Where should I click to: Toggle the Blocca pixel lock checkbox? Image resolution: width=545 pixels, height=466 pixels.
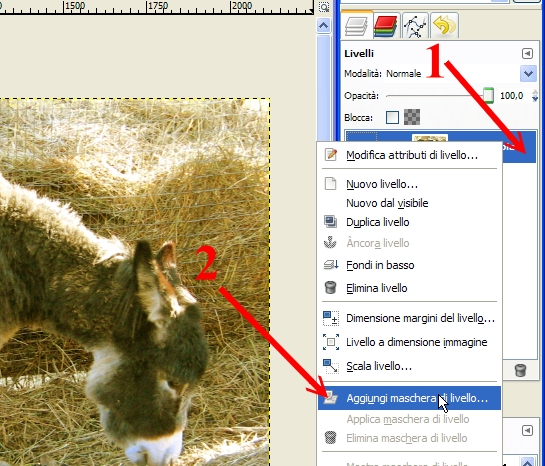(392, 117)
